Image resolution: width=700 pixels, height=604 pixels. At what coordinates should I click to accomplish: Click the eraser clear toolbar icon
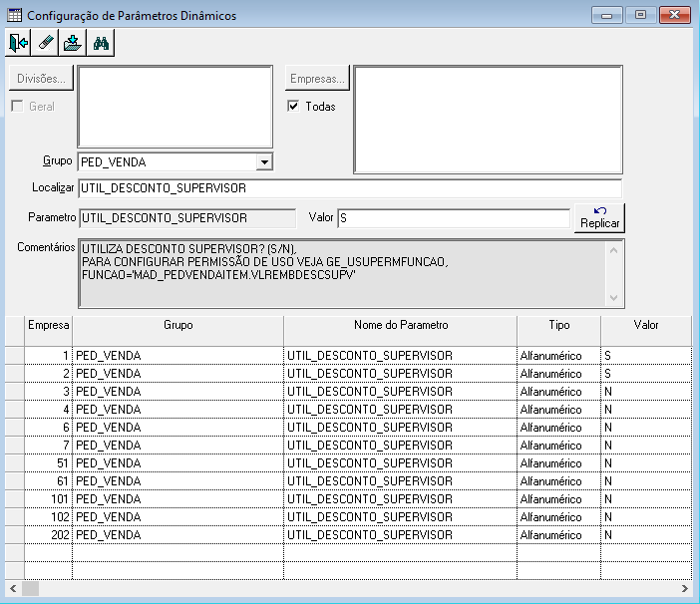pos(45,43)
